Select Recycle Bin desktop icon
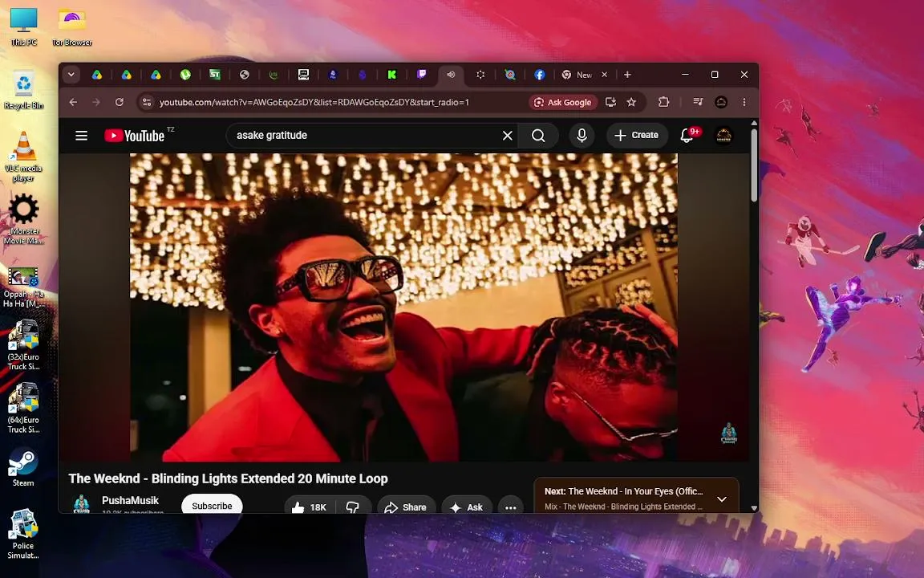The width and height of the screenshot is (924, 578). click(23, 90)
